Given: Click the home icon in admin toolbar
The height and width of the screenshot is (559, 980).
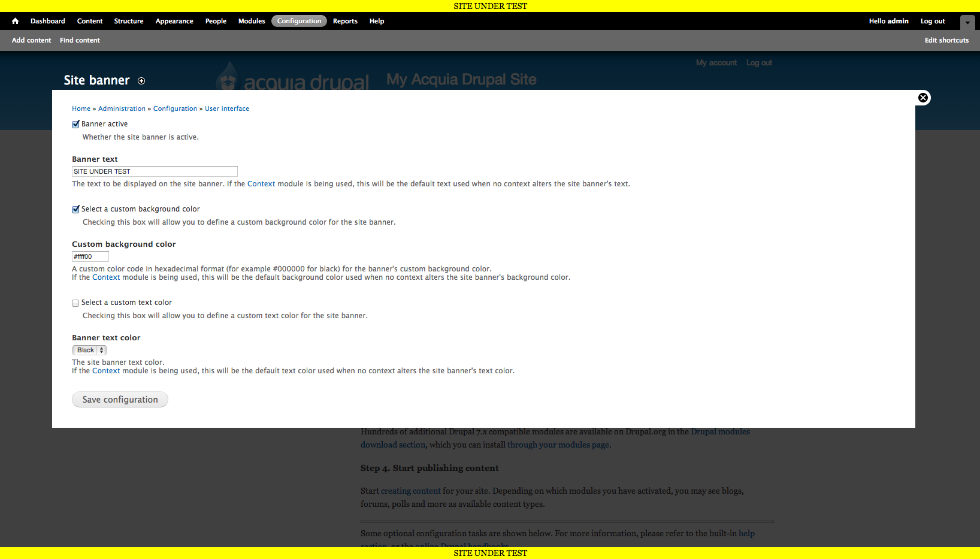Looking at the screenshot, I should coord(15,21).
